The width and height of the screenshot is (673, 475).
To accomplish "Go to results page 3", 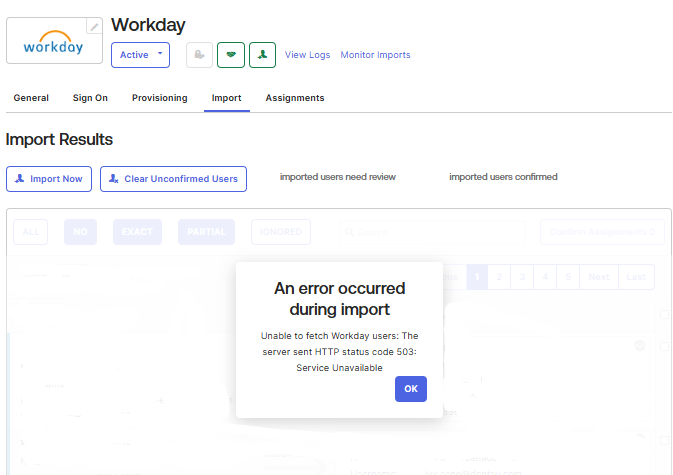I will (522, 277).
